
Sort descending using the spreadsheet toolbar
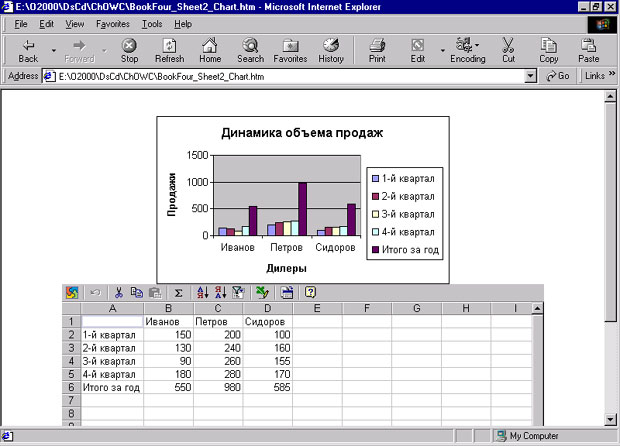(x=219, y=293)
